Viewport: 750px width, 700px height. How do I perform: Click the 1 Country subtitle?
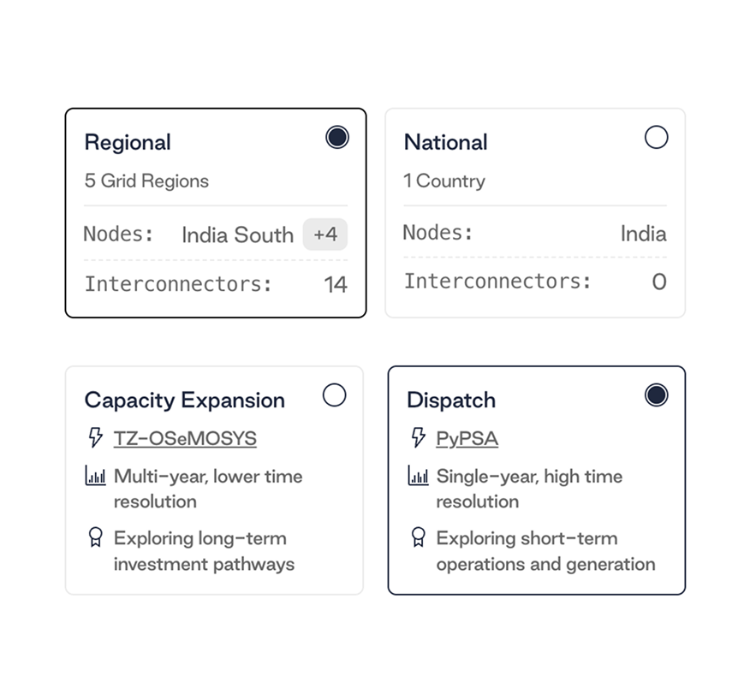click(x=444, y=181)
